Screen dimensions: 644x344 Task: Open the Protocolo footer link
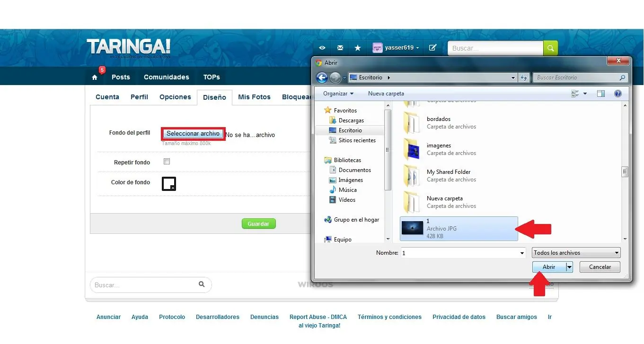click(x=172, y=317)
